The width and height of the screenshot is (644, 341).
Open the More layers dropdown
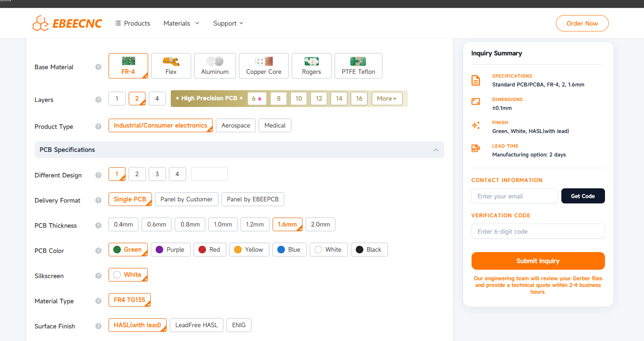pyautogui.click(x=386, y=99)
